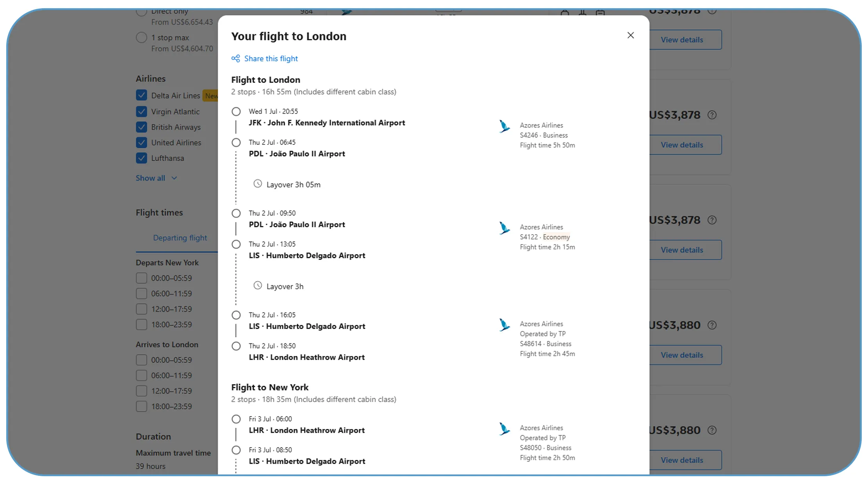Check 12:00–17:59 under Arrives to London
Screen dimensions: 868x484
pos(141,391)
